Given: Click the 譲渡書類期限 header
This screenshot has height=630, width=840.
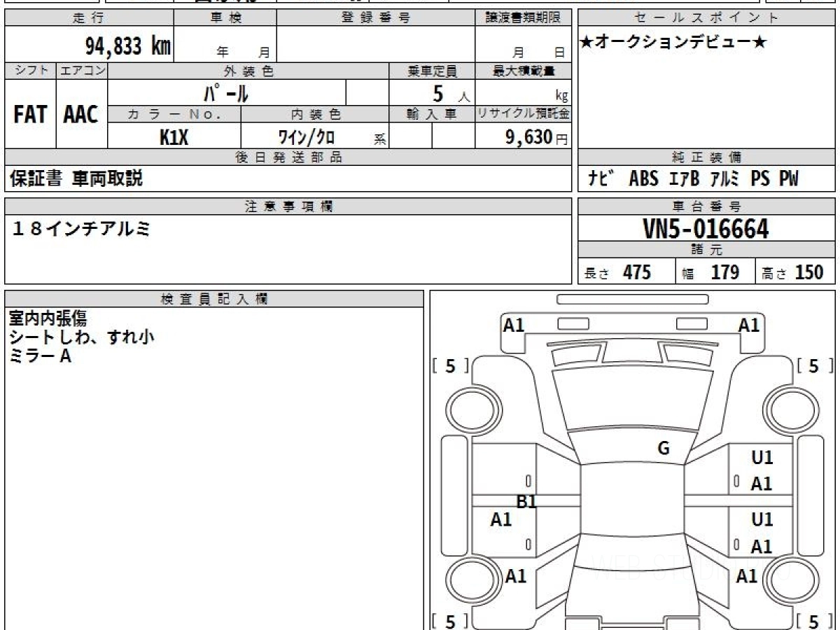Looking at the screenshot, I should tap(524, 18).
